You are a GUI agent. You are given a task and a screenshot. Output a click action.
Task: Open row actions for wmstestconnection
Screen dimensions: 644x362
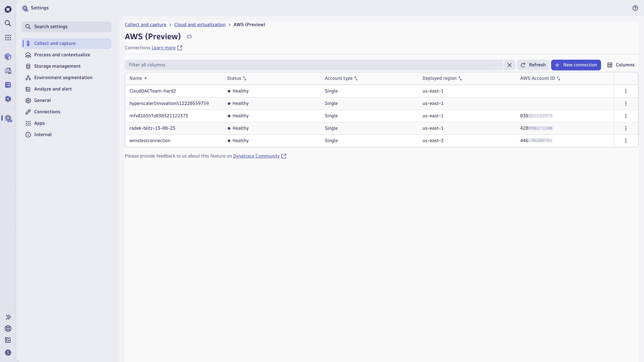626,141
